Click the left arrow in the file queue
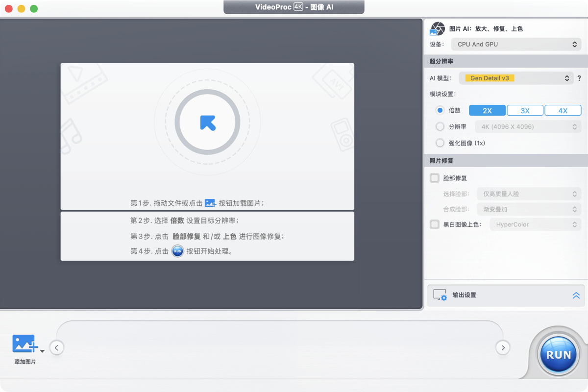This screenshot has width=588, height=392. click(56, 347)
